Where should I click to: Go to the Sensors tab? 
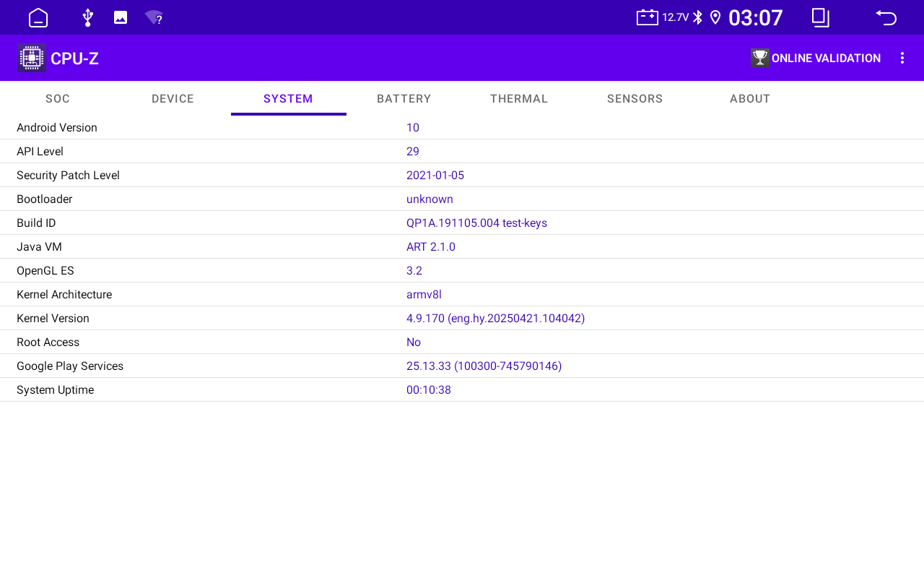(635, 99)
